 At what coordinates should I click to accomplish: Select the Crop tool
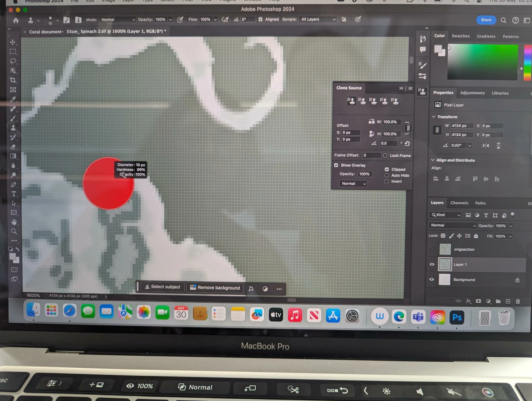(13, 80)
